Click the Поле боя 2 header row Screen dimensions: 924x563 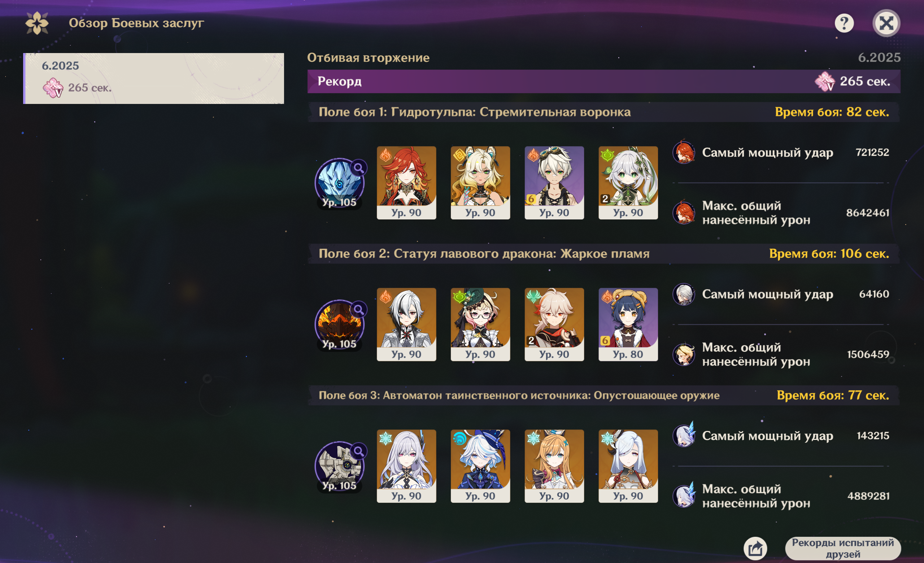pyautogui.click(x=604, y=254)
